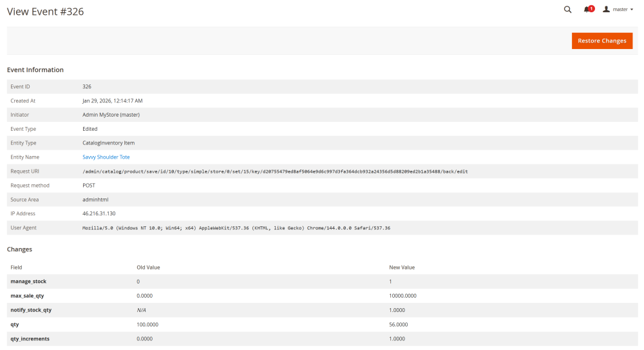
Task: Select the manage_stock old value 0
Action: pyautogui.click(x=138, y=282)
